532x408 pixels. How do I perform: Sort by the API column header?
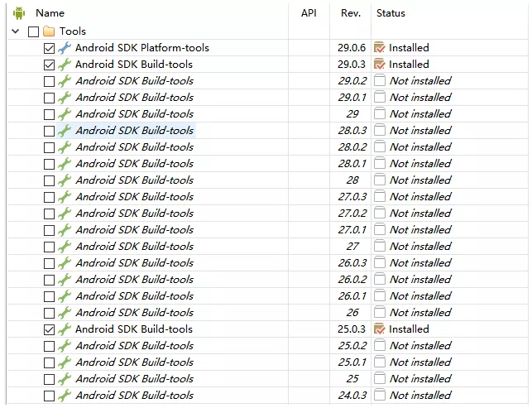point(309,13)
